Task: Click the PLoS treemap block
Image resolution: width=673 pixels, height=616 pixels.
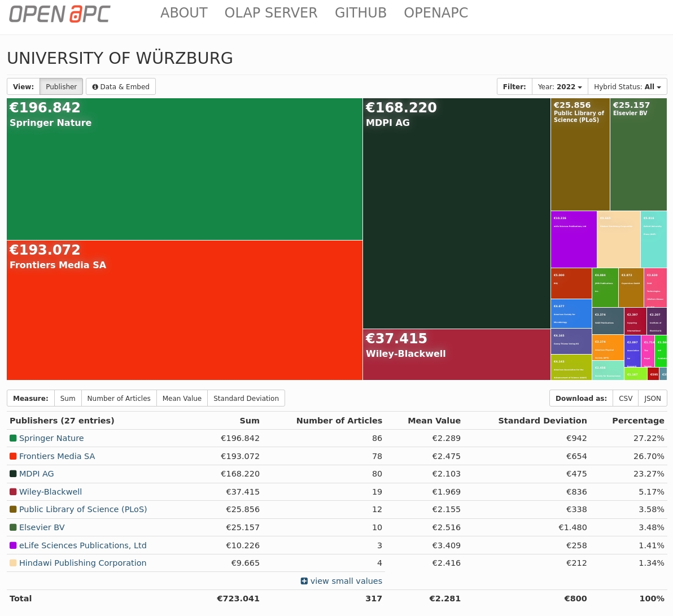Action: point(580,155)
